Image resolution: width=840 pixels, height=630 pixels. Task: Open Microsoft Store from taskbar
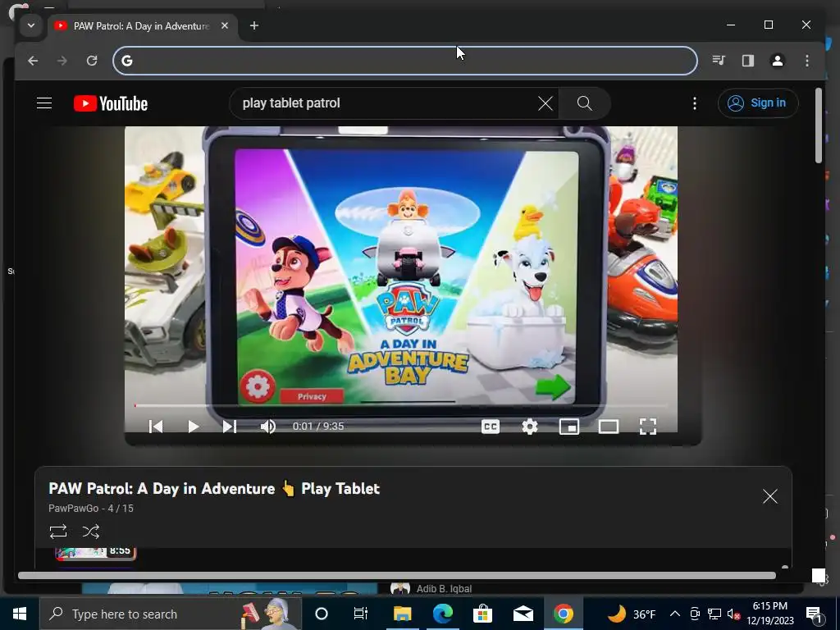(x=482, y=614)
